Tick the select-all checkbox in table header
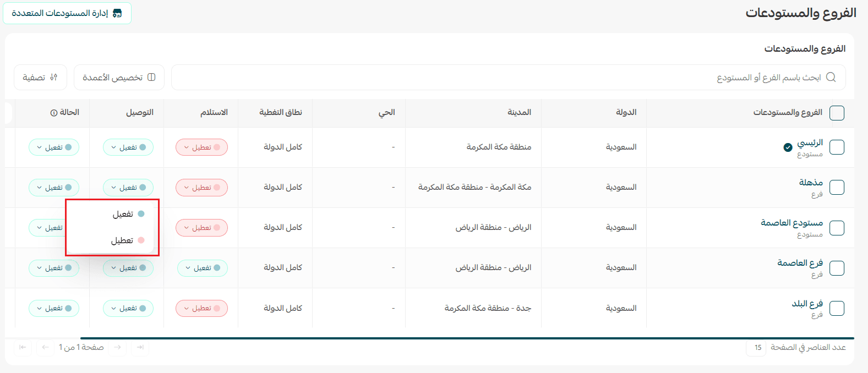The width and height of the screenshot is (868, 373). [x=837, y=113]
